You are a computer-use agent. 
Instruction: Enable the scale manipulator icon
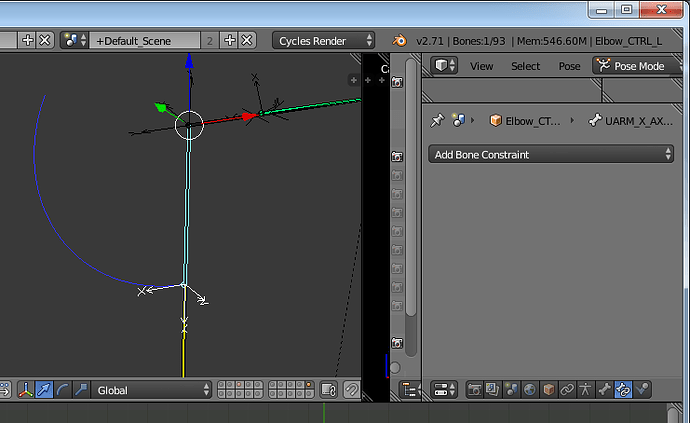81,390
